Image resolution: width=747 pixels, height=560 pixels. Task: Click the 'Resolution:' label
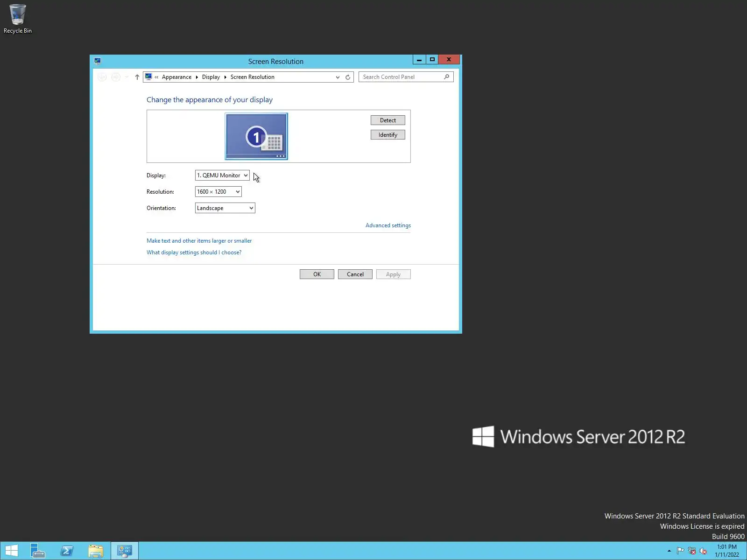click(160, 192)
